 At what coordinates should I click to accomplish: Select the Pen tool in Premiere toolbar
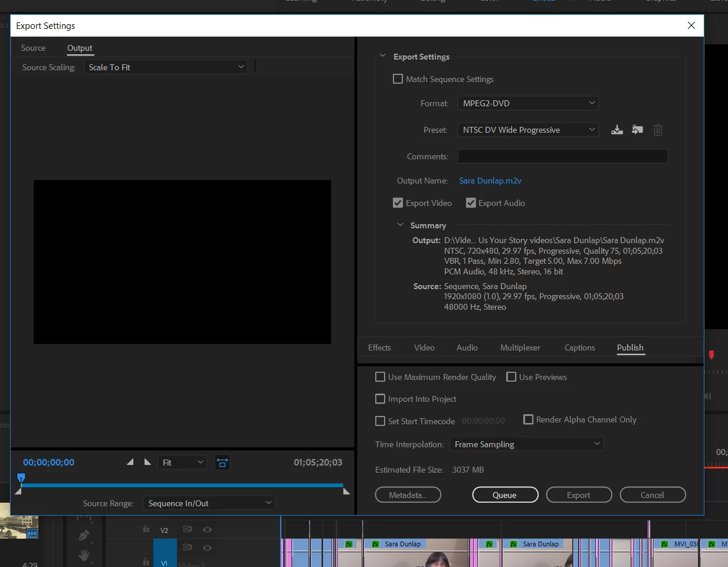coord(84,536)
